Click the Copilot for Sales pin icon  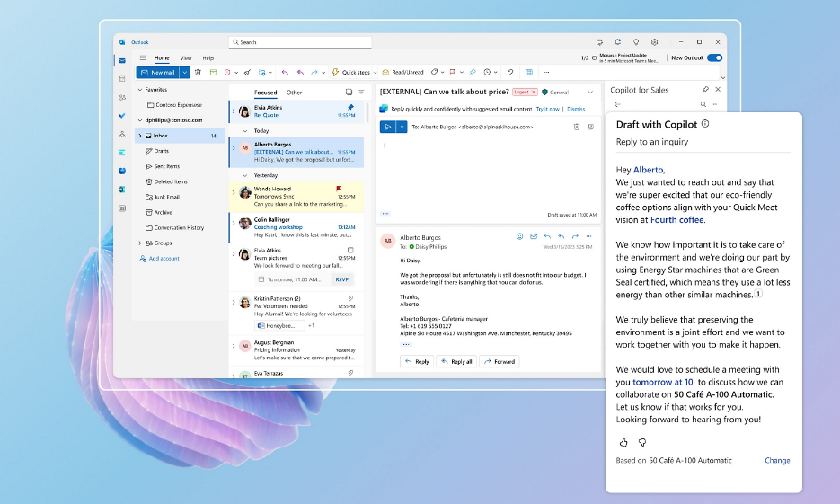(x=705, y=90)
